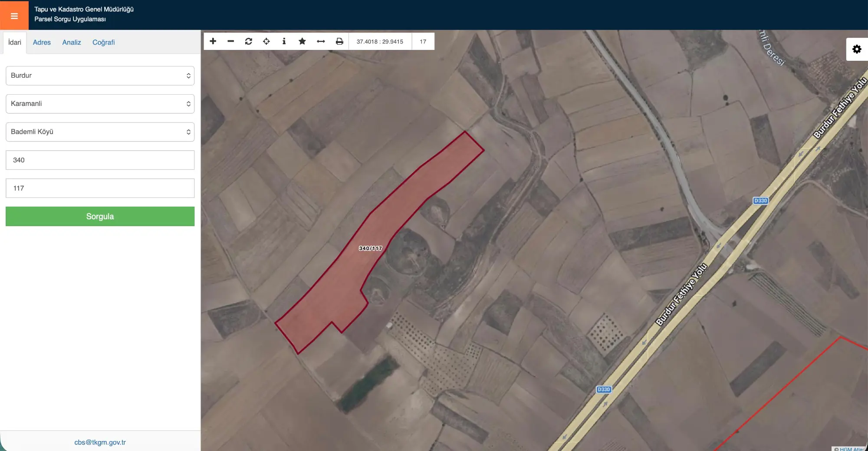The image size is (868, 451).
Task: Expand the Bademli Köyü neighborhood dropdown
Action: tap(100, 132)
